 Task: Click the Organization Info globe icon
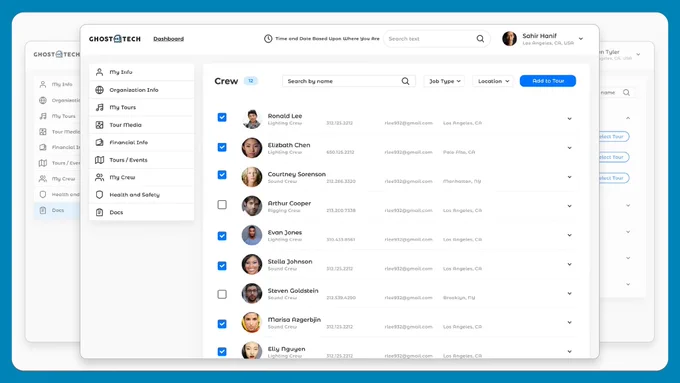pos(99,90)
